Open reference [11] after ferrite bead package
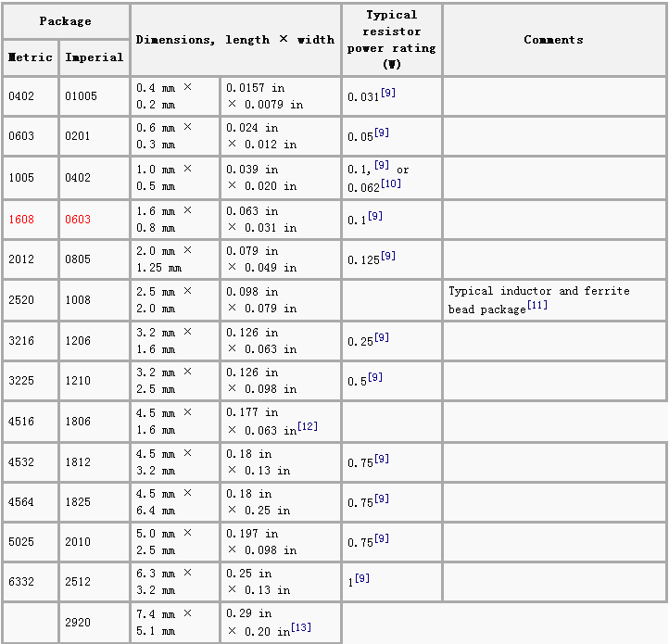669x644 pixels. coord(537,306)
